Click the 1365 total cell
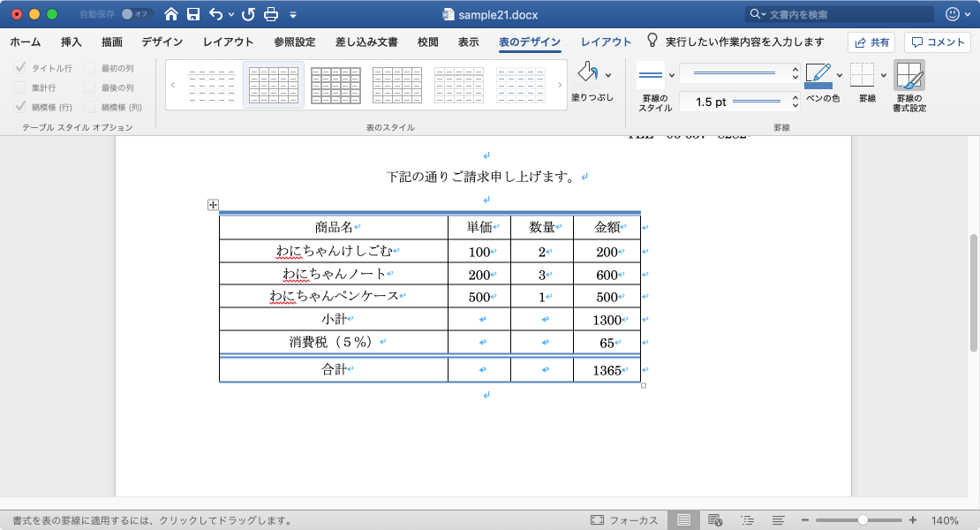Image resolution: width=980 pixels, height=530 pixels. [x=607, y=370]
